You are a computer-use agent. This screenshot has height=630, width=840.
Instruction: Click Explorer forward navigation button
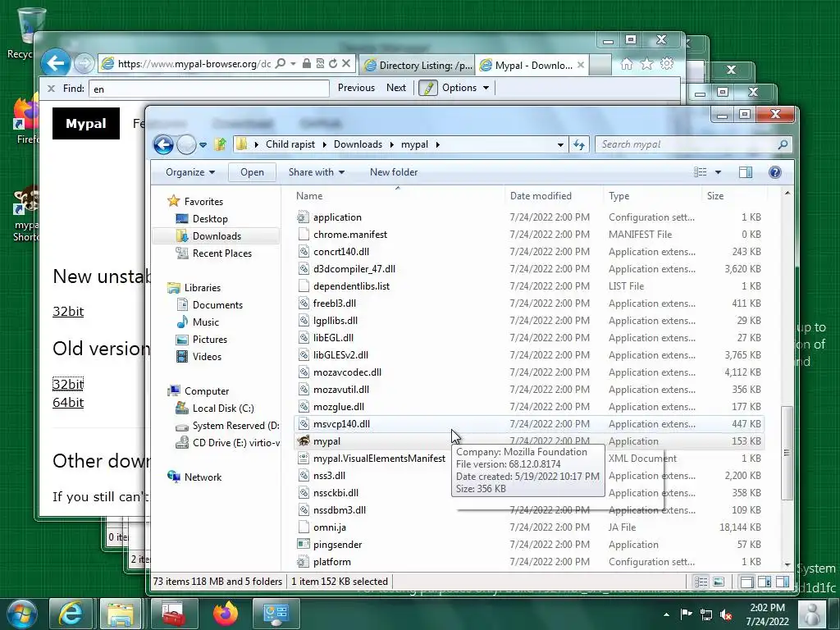[x=186, y=144]
